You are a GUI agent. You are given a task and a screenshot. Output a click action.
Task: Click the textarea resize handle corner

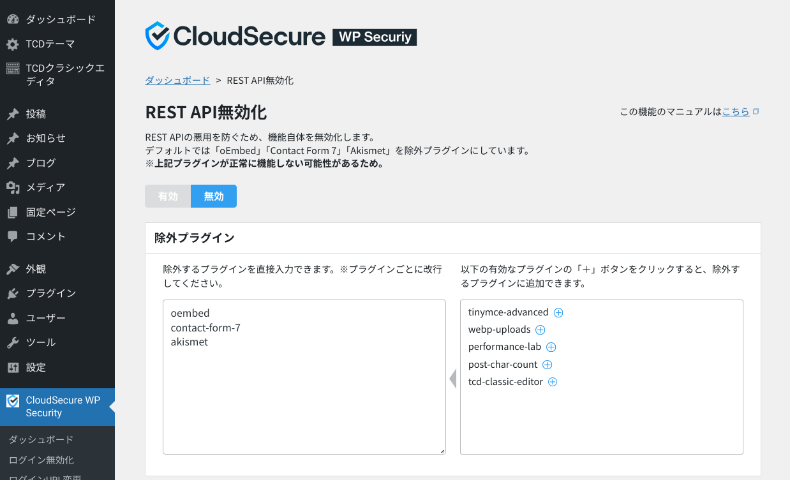tap(442, 451)
